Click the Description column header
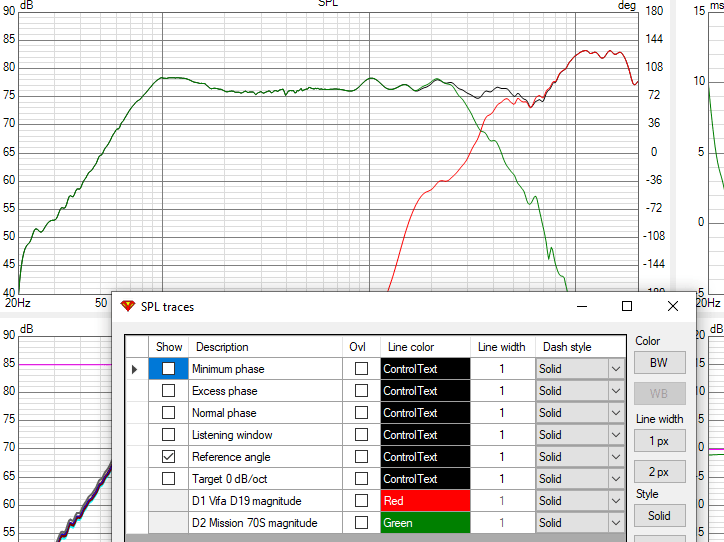Viewport: 724px width, 542px height. click(x=265, y=347)
